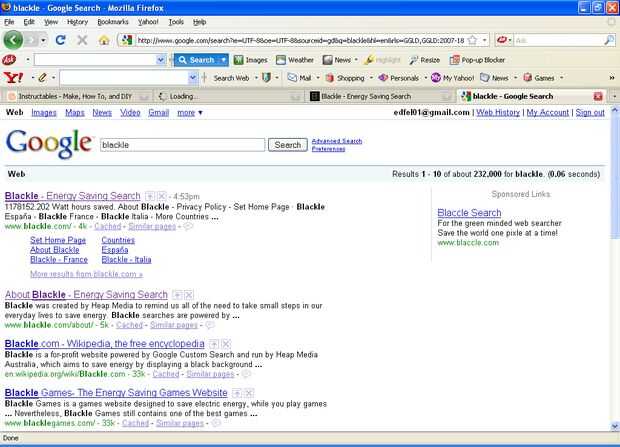Expand the Yahoo search box dropdown
Image resolution: width=620 pixels, height=447 pixels.
(x=193, y=78)
